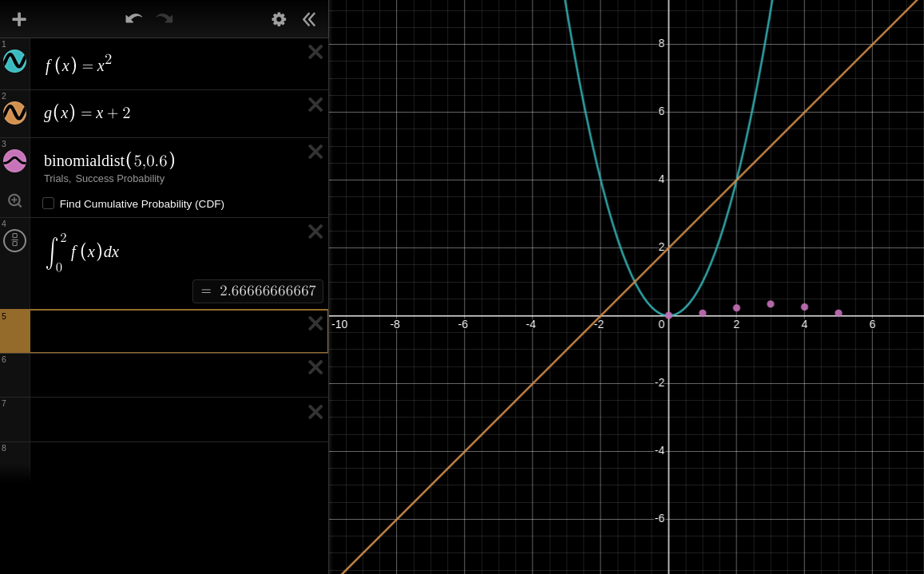The width and height of the screenshot is (924, 574).
Task: Click the Undo arrow
Action: click(133, 19)
